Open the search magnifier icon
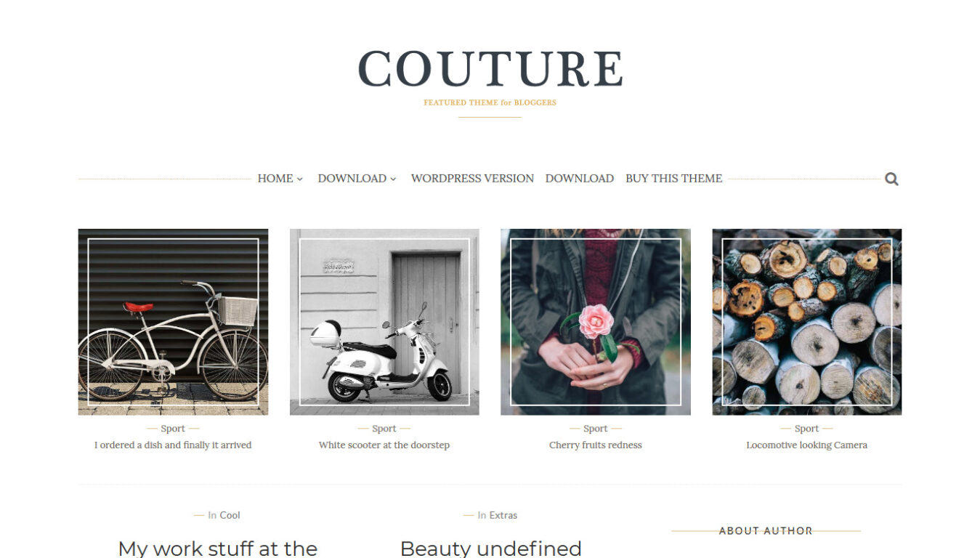The image size is (980, 558). coord(891,179)
